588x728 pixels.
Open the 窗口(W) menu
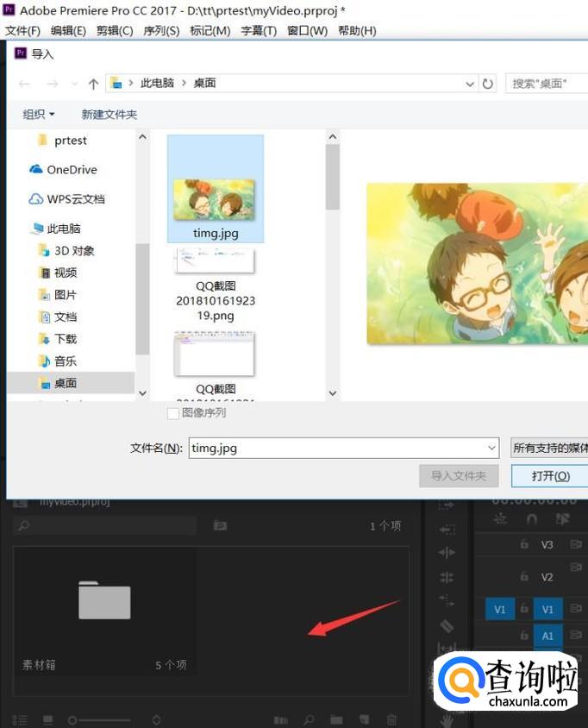click(307, 31)
